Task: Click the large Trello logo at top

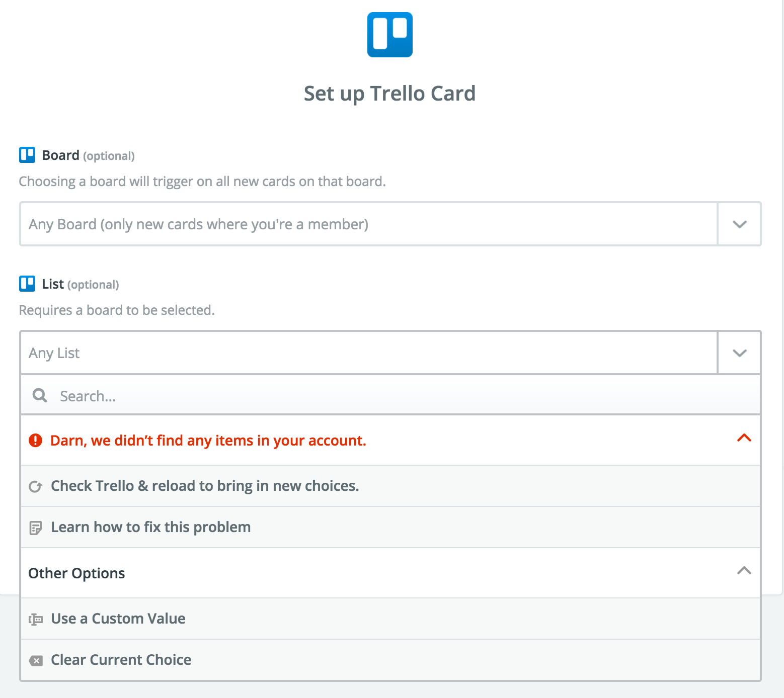Action: [390, 35]
